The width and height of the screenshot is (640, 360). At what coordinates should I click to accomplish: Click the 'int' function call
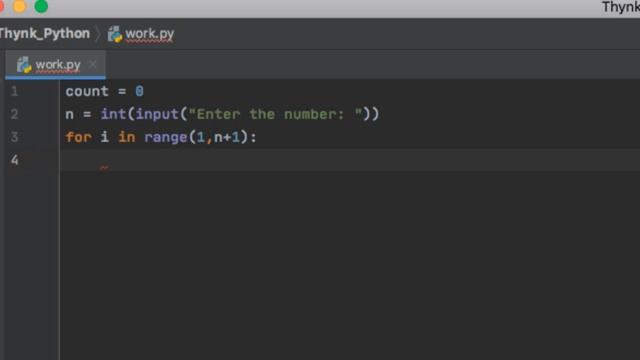click(x=113, y=114)
